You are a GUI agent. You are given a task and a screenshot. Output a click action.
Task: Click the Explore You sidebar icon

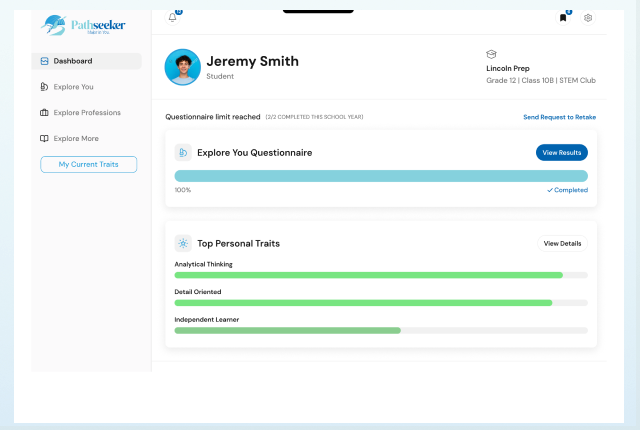(44, 87)
